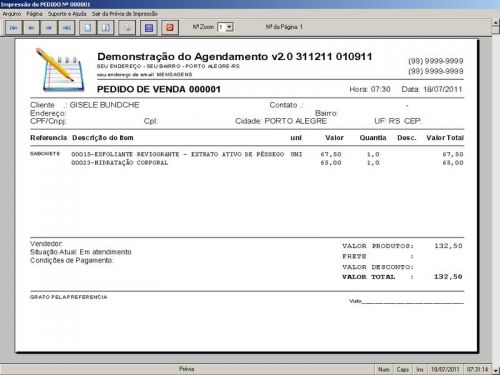Click the client name GISELE BUNDCHE

[104, 105]
